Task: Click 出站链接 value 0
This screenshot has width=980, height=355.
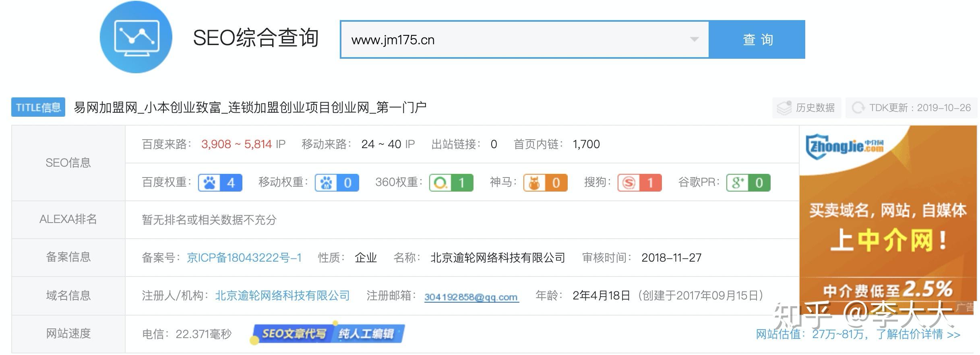Action: pos(494,144)
